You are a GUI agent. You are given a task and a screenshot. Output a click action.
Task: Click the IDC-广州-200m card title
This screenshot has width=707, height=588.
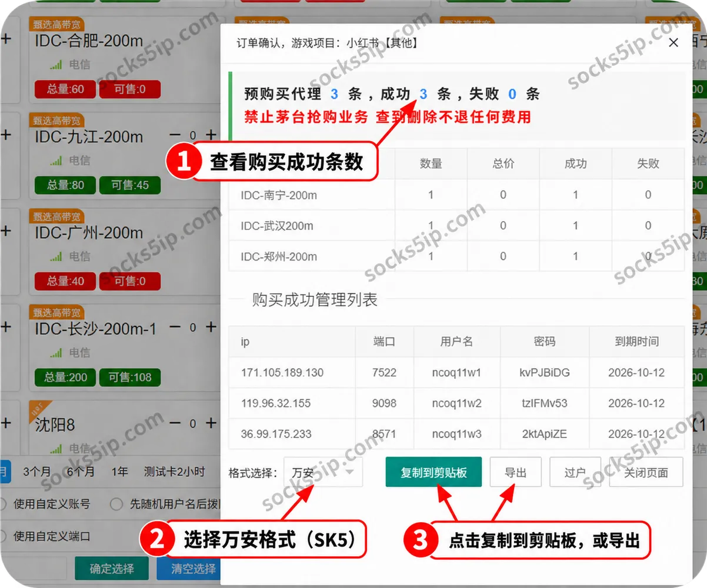(x=89, y=233)
